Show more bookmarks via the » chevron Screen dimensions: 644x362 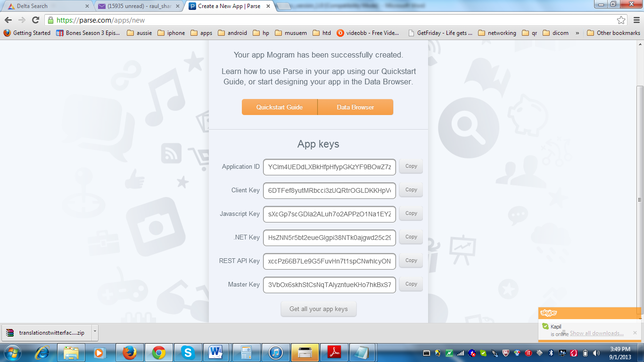[577, 33]
